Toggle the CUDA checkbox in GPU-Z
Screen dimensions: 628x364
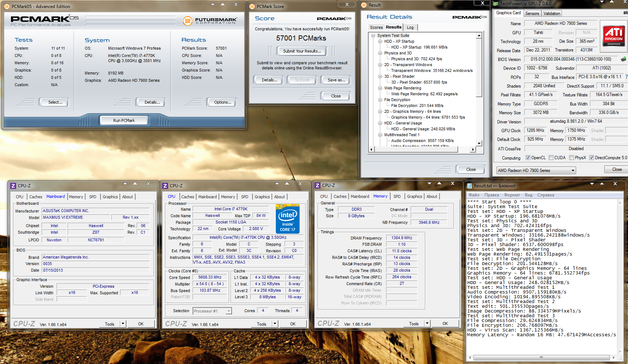click(551, 158)
